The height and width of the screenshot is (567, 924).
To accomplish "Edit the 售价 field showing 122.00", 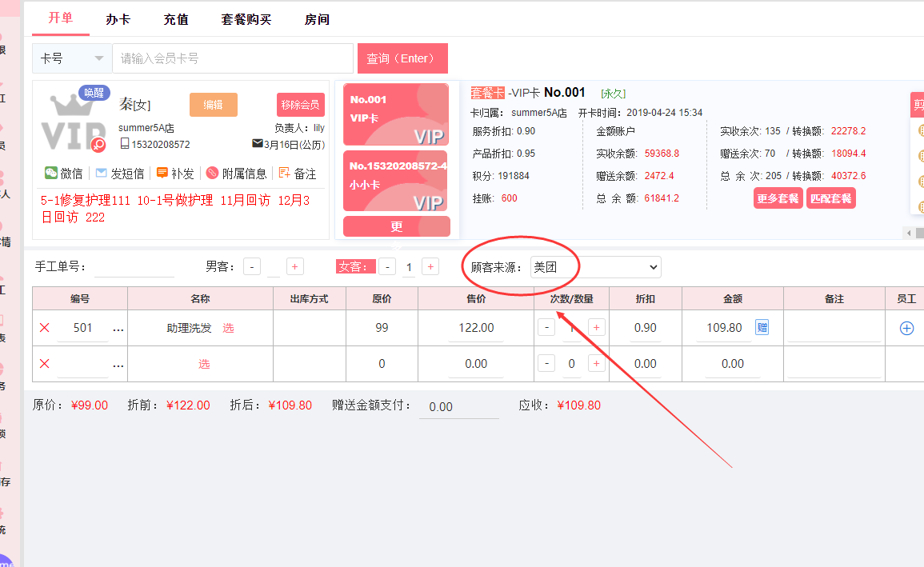I will (476, 328).
